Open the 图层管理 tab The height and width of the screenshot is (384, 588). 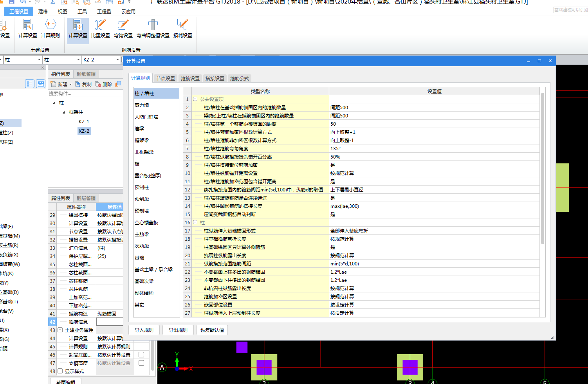(86, 198)
